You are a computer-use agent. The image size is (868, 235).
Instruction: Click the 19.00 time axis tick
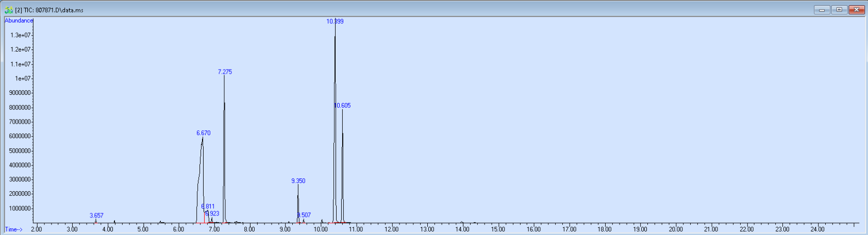(x=640, y=229)
